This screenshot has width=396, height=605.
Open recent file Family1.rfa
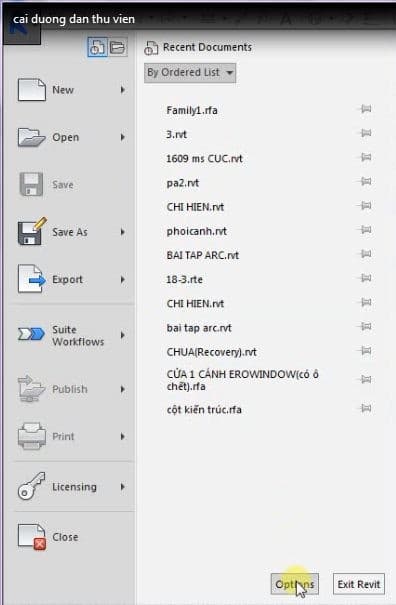[192, 110]
